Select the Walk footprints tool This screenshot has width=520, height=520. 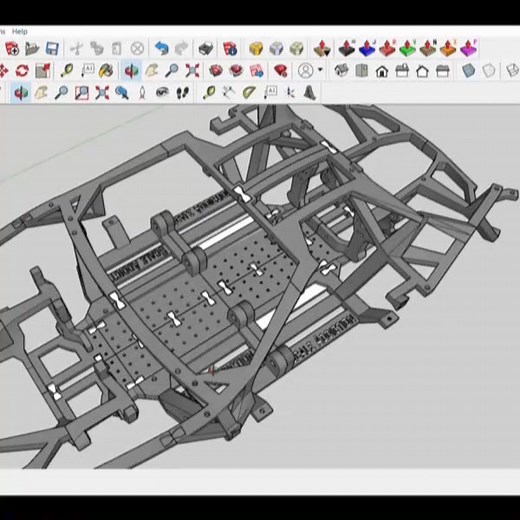pos(183,93)
